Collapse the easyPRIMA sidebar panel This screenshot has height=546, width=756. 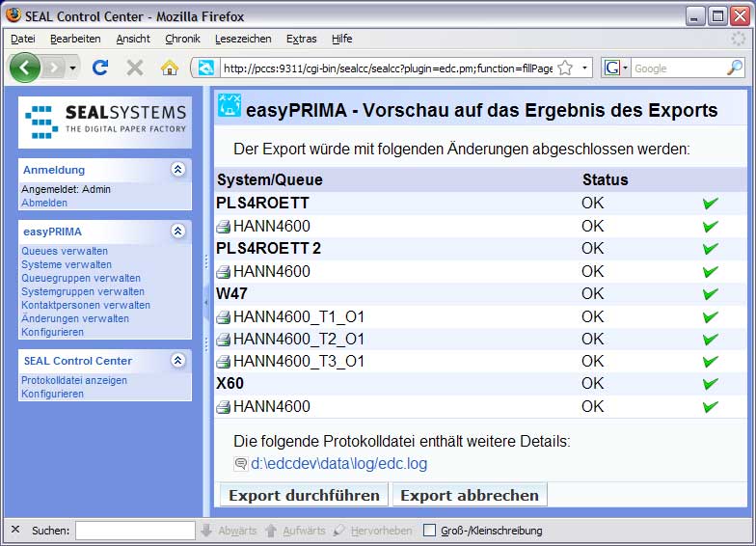[x=177, y=231]
